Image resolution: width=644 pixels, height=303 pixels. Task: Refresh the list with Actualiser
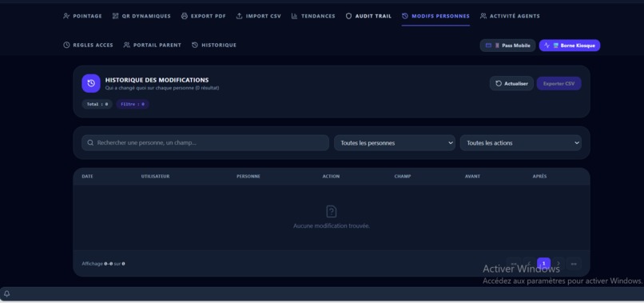pos(511,83)
